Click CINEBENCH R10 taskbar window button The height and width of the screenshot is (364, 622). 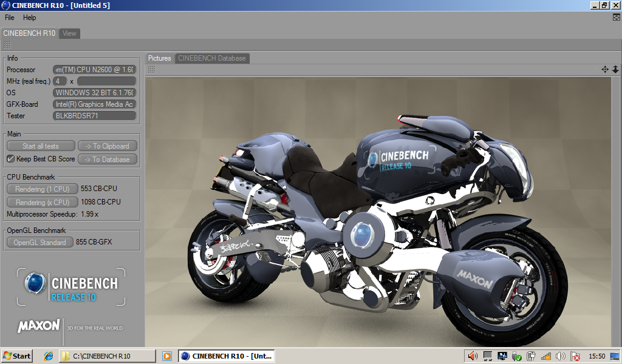226,356
